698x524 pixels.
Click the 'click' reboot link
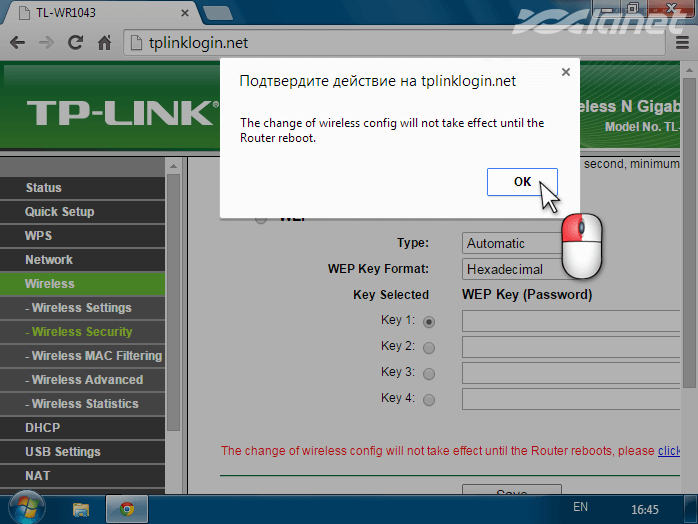point(669,451)
